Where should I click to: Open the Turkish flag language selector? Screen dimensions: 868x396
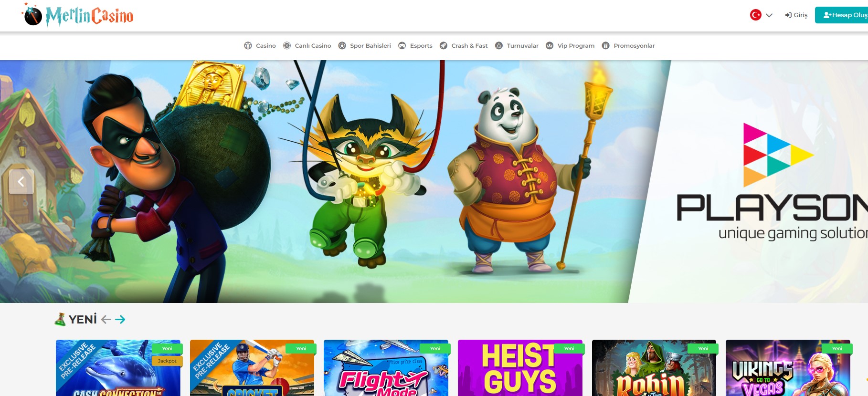(x=755, y=15)
